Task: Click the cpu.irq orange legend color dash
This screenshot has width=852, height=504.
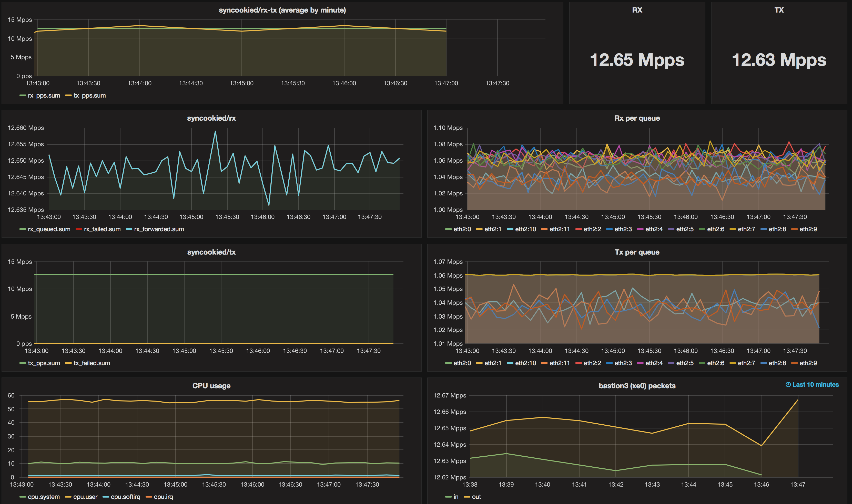Action: tap(148, 497)
